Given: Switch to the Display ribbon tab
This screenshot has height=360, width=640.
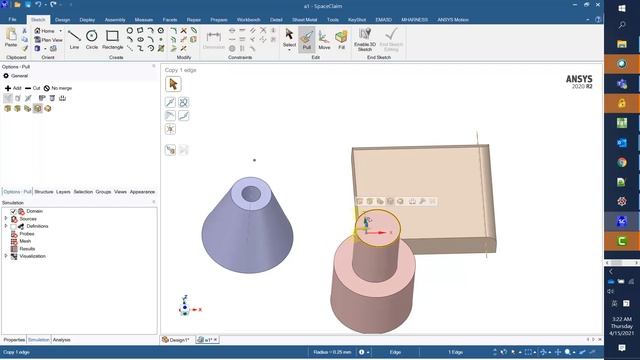Looking at the screenshot, I should [x=87, y=20].
